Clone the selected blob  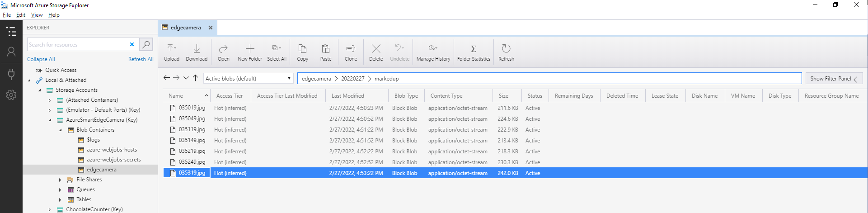click(351, 52)
